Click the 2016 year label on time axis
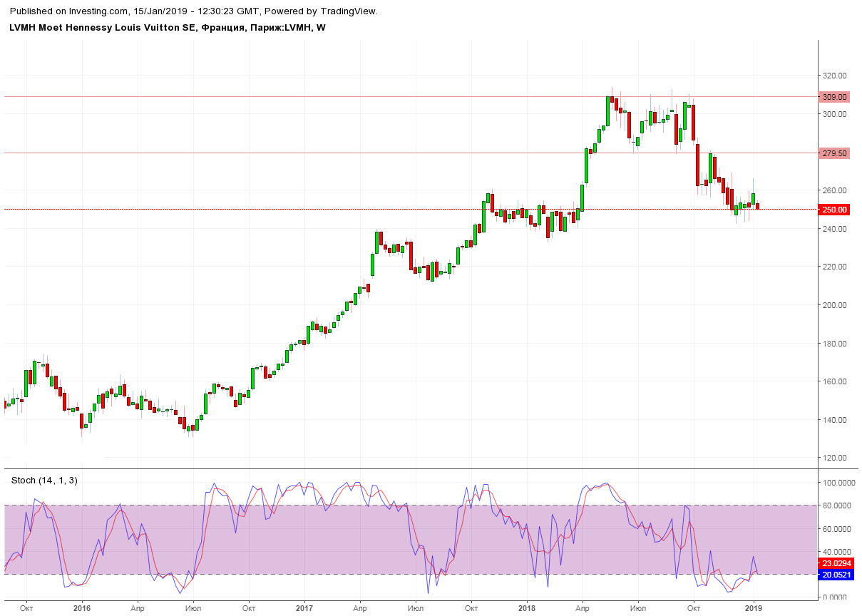Image resolution: width=862 pixels, height=616 pixels. tap(82, 608)
